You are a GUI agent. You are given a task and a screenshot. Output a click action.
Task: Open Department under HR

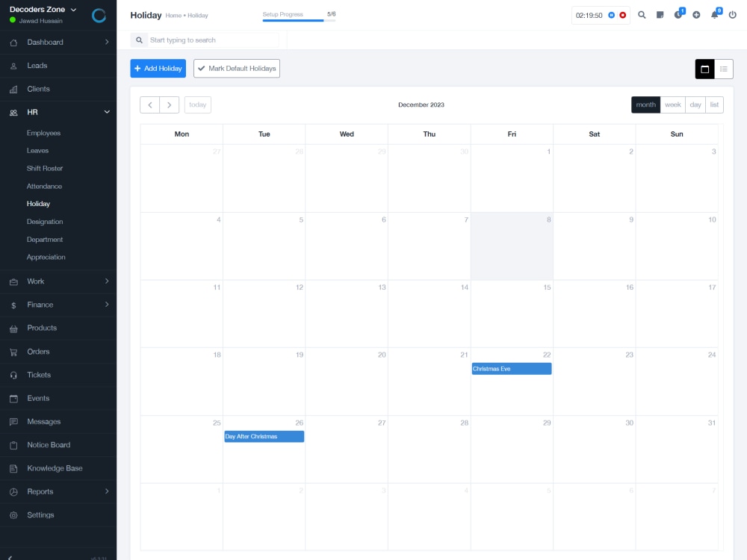click(45, 240)
